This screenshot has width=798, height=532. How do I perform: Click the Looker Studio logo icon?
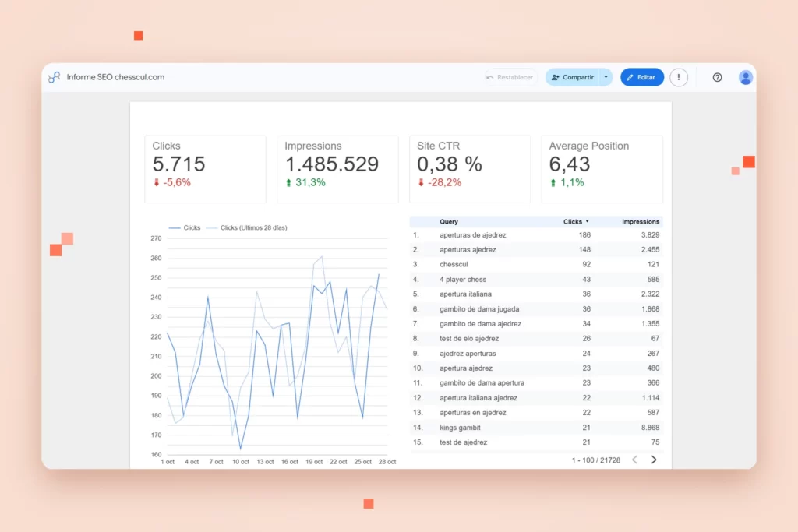coord(54,77)
